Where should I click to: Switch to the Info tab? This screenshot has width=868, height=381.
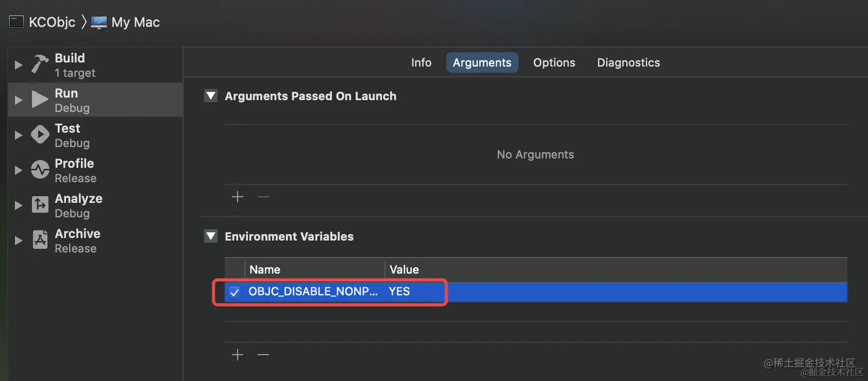point(421,63)
